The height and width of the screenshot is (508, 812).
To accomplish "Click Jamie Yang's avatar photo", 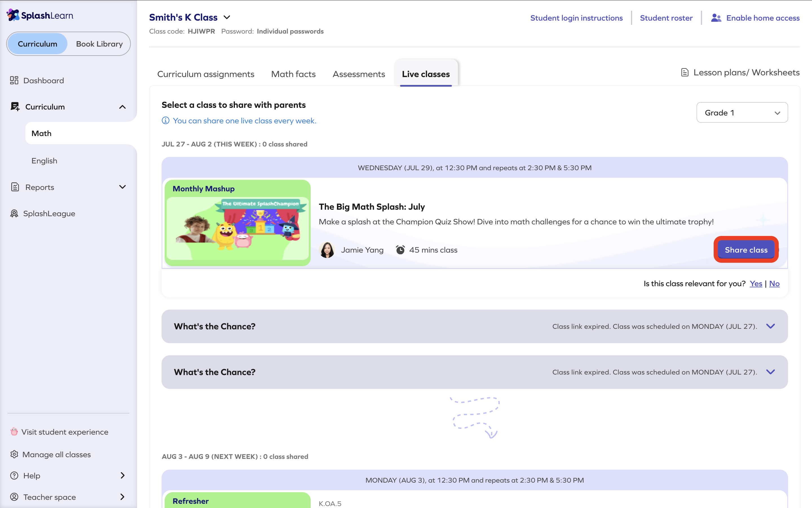I will click(327, 250).
